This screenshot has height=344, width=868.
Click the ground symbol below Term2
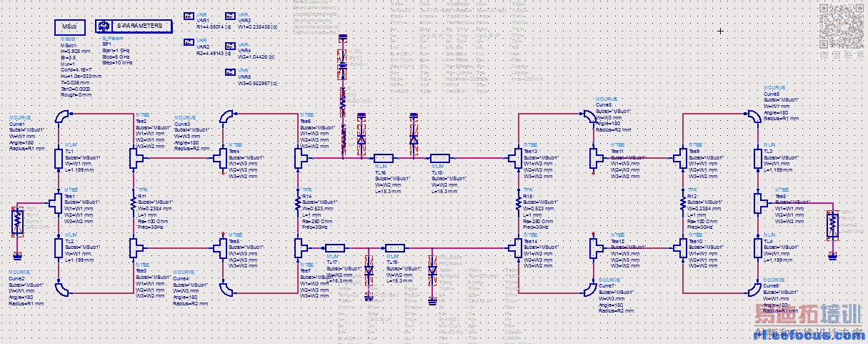832,255
